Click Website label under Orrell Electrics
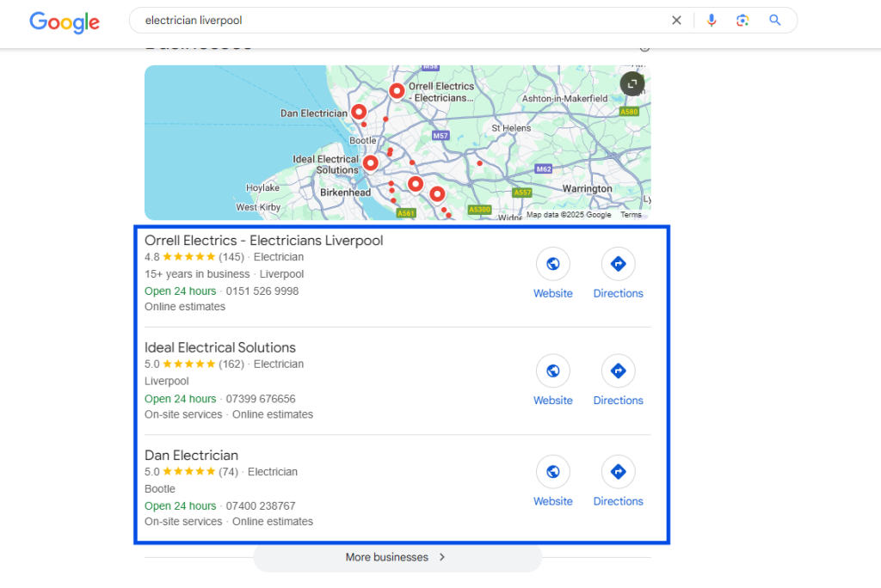Image resolution: width=881 pixels, height=588 pixels. [x=553, y=293]
